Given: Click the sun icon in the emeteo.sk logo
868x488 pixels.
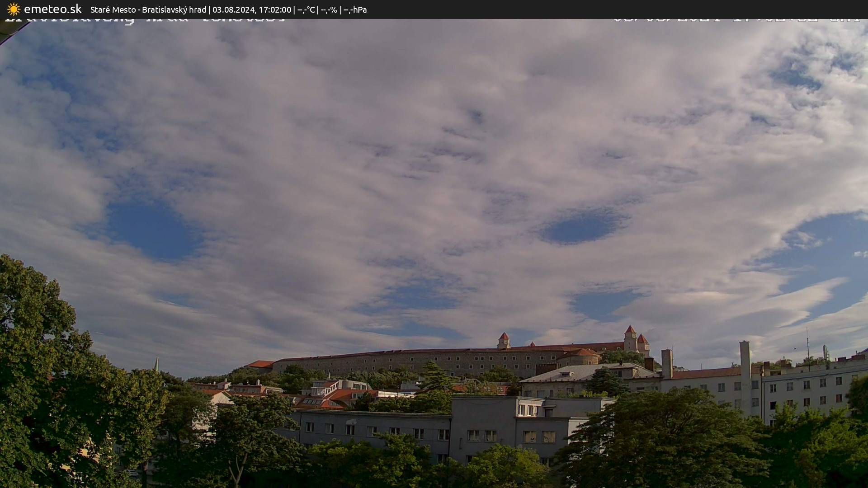Looking at the screenshot, I should 14,9.
